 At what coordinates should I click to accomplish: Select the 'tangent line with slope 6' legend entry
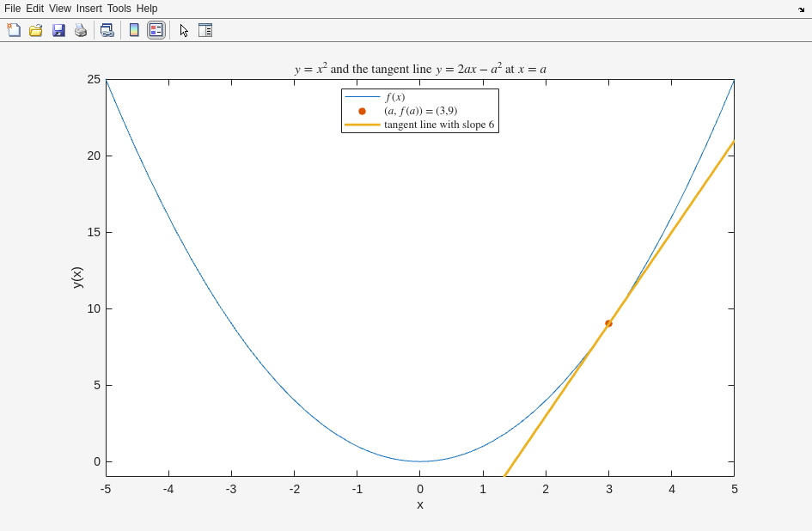[x=439, y=125]
